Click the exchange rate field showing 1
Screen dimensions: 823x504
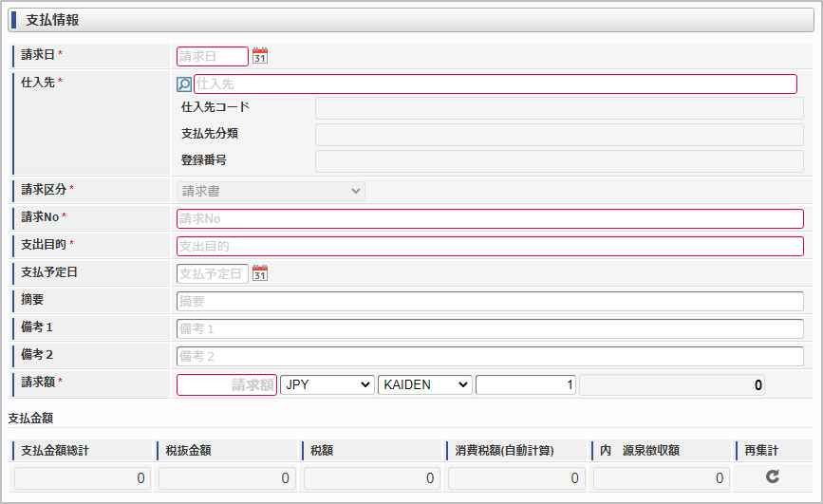525,384
